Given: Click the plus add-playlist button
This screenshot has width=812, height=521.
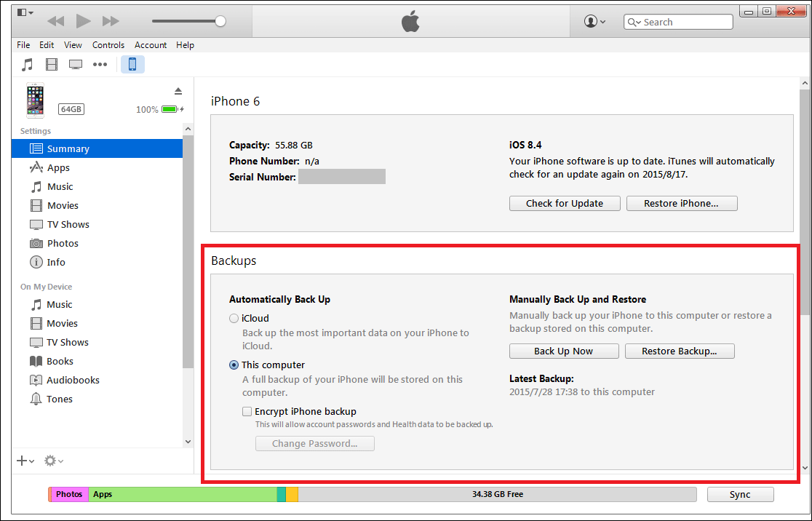Looking at the screenshot, I should point(25,461).
